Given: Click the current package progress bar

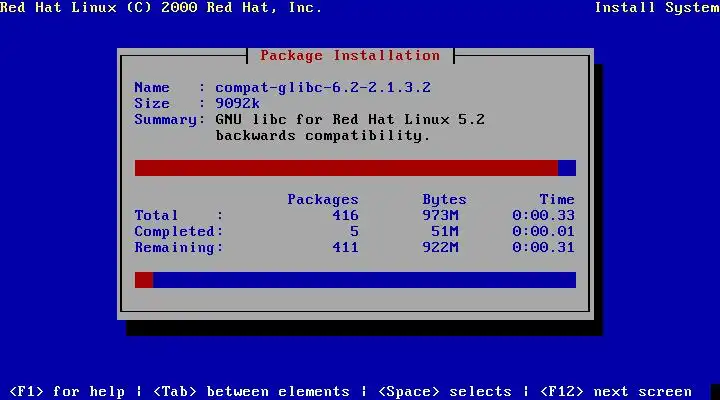Looking at the screenshot, I should [x=355, y=168].
